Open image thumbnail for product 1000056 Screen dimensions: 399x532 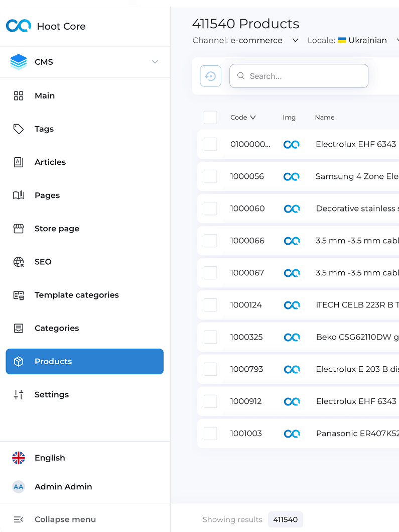pyautogui.click(x=292, y=176)
